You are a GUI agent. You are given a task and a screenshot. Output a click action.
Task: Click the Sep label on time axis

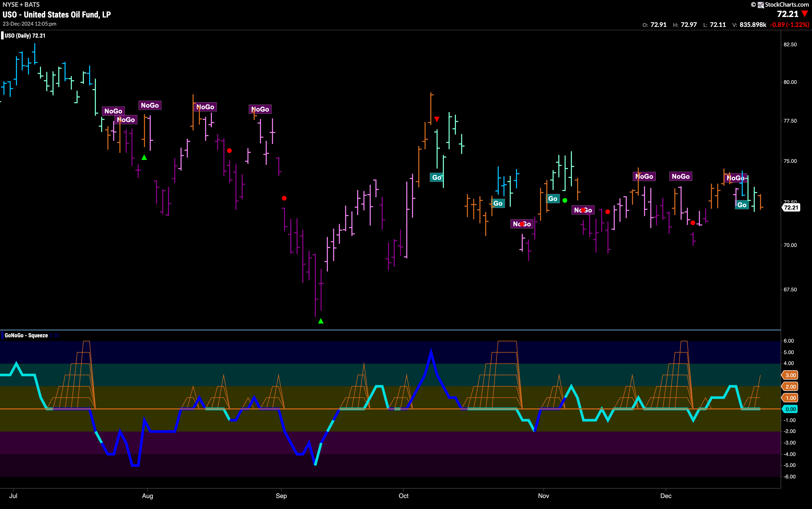tap(281, 496)
